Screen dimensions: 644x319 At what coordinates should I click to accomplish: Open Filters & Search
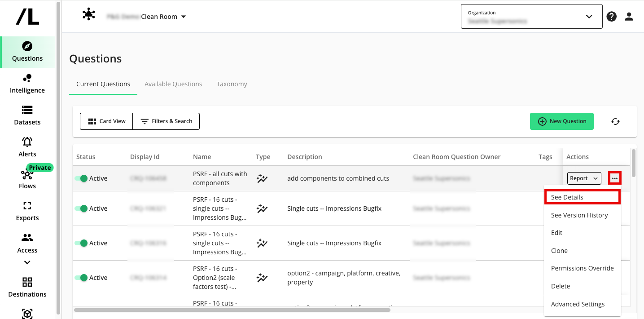(166, 121)
